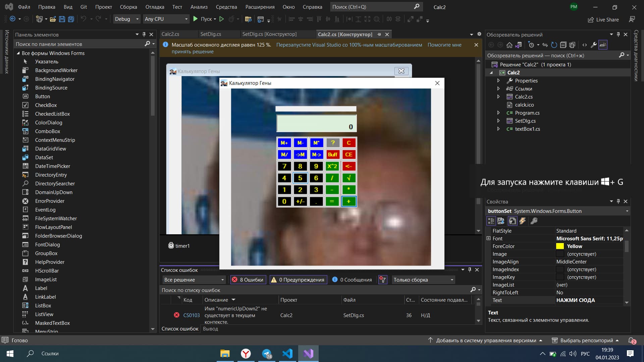The height and width of the screenshot is (362, 644).
Task: Select the timer1 component in designer tray
Action: click(179, 246)
